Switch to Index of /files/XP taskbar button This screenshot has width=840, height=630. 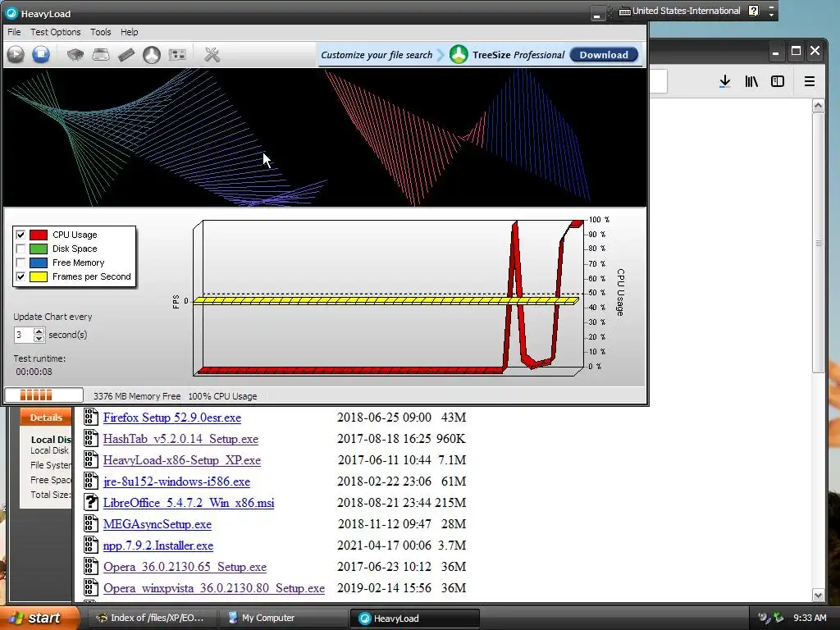point(151,618)
